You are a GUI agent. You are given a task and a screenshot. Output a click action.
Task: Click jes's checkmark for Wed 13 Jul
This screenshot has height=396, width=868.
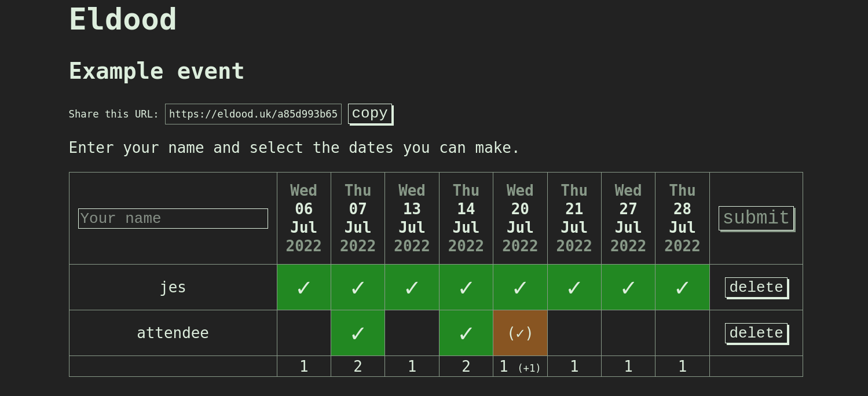point(412,287)
